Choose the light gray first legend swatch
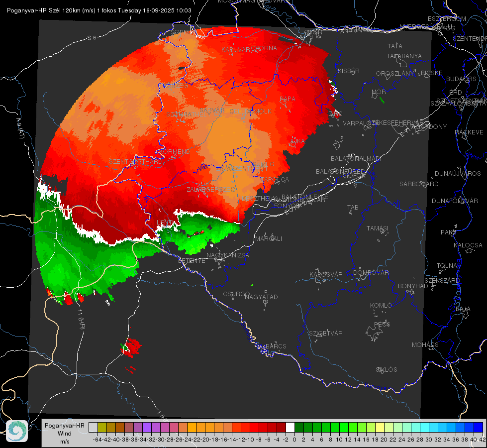 click(93, 427)
